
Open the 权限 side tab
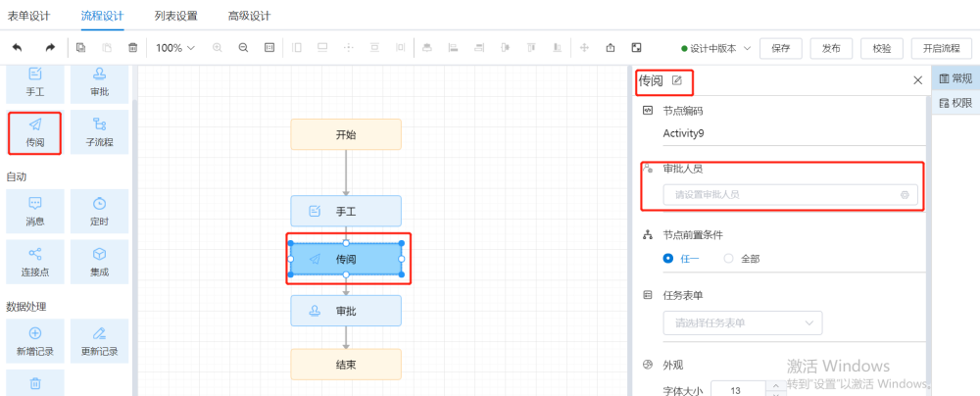point(955,103)
